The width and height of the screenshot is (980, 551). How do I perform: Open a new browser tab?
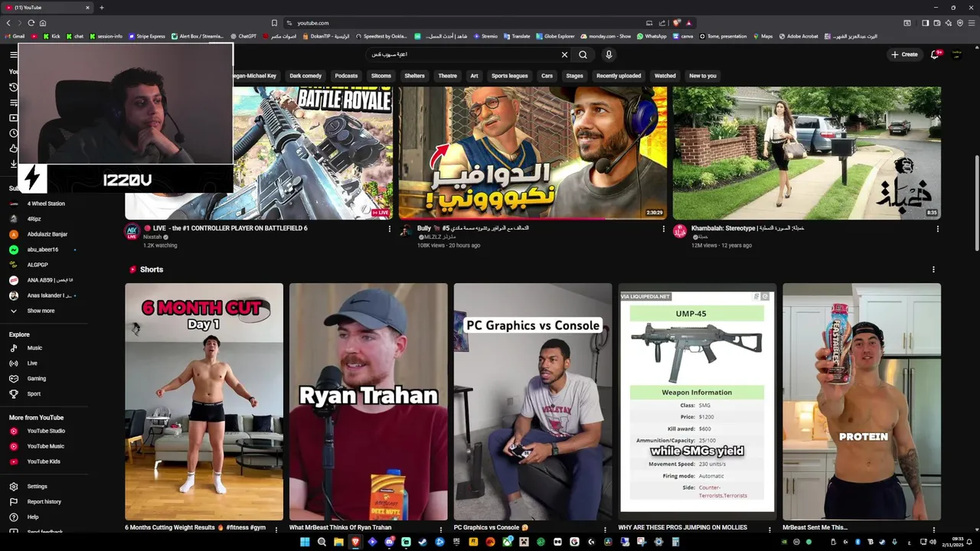(x=101, y=8)
